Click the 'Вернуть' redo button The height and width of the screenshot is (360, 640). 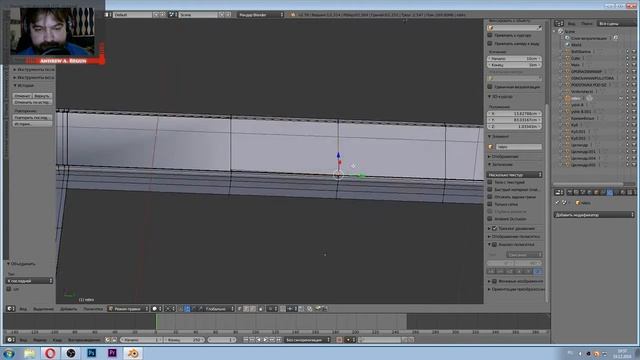click(42, 96)
